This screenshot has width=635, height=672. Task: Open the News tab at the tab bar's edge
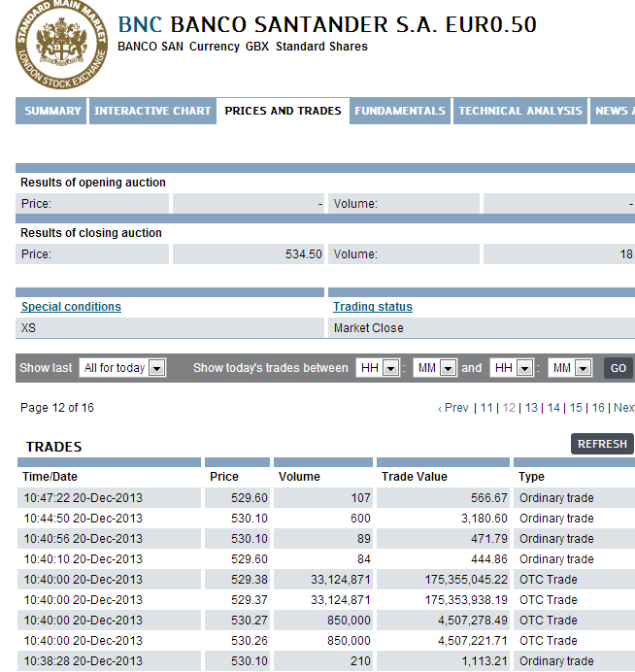(x=613, y=111)
